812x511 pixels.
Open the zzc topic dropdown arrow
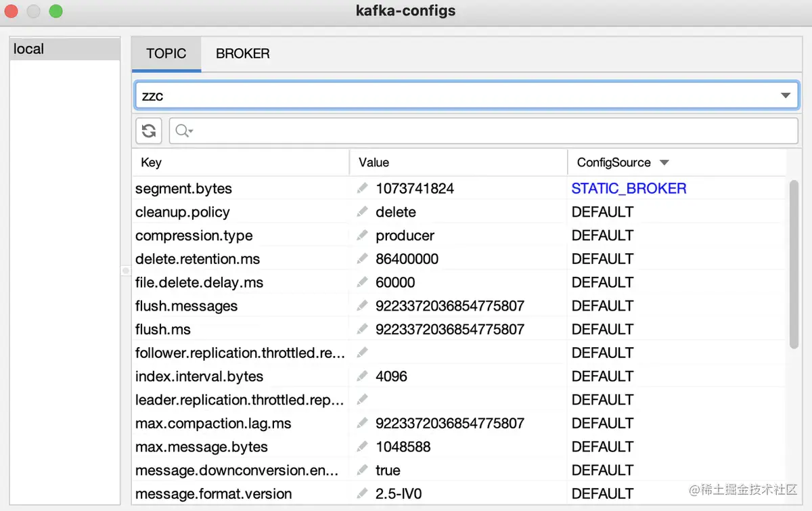coord(786,96)
